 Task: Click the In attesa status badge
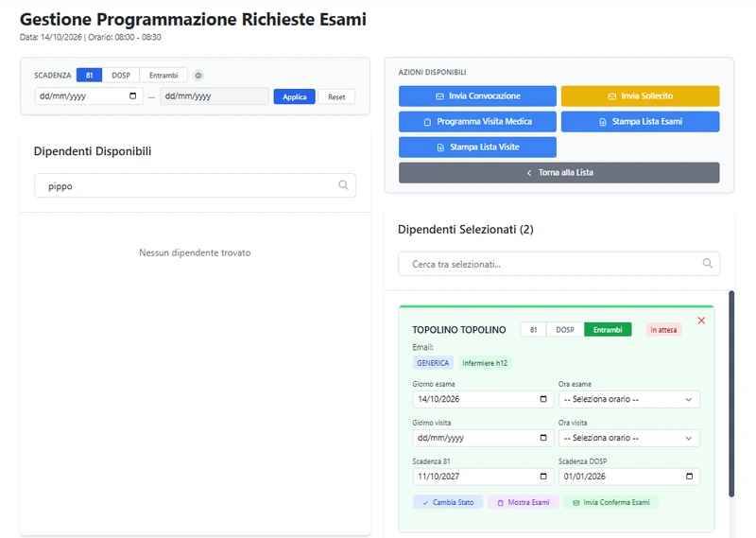pyautogui.click(x=663, y=330)
